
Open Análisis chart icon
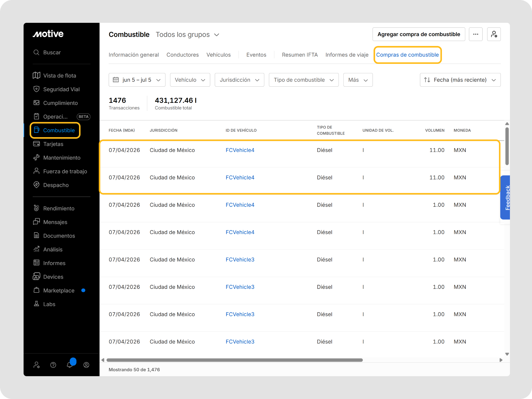click(36, 249)
